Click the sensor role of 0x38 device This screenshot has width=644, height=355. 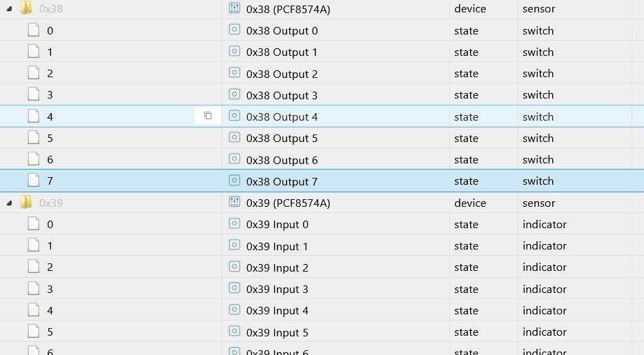(538, 9)
